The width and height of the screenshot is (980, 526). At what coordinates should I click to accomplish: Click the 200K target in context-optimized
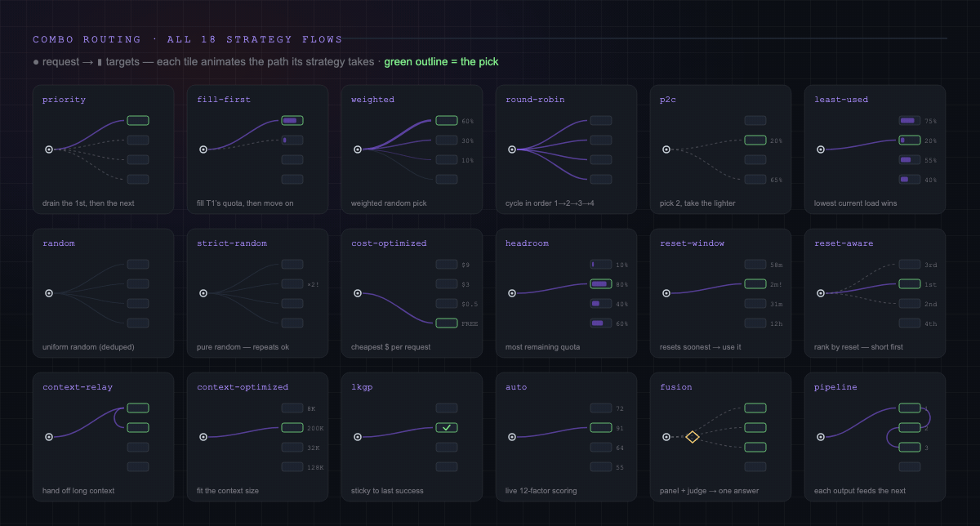click(x=292, y=427)
